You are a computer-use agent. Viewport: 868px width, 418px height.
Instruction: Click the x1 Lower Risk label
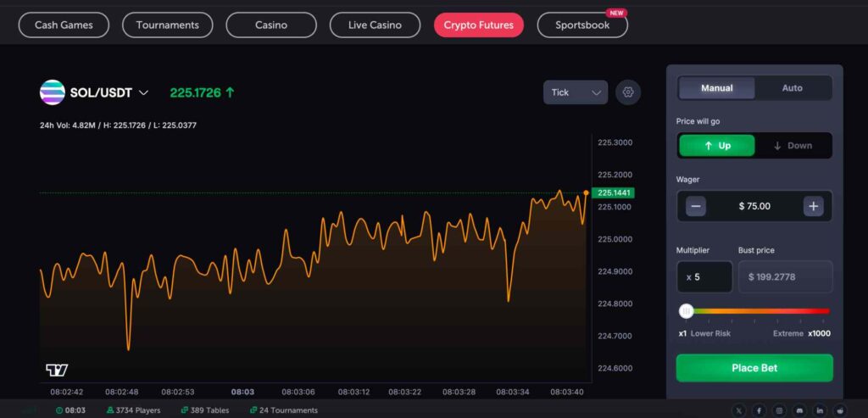(x=704, y=333)
